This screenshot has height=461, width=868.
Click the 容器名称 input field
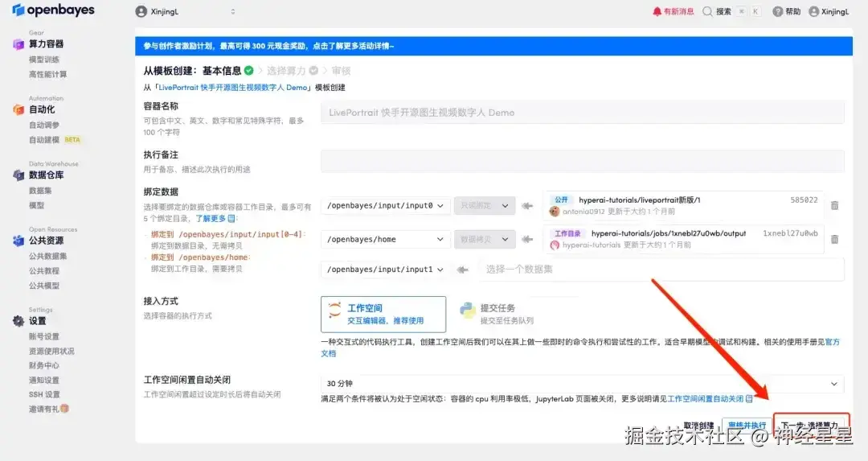[x=583, y=113]
